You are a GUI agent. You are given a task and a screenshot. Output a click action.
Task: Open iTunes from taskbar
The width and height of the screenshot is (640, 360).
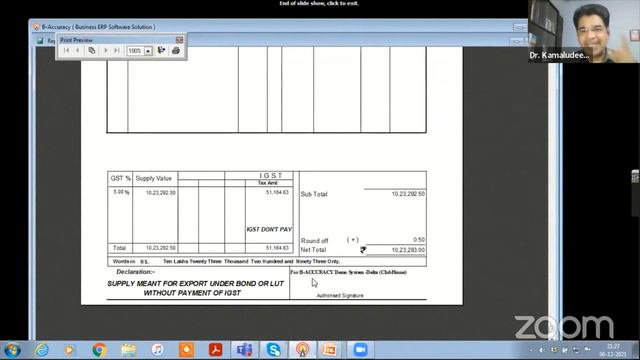(x=158, y=350)
